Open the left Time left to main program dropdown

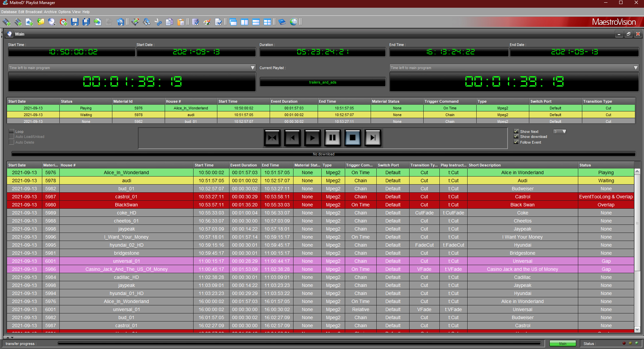pos(253,68)
